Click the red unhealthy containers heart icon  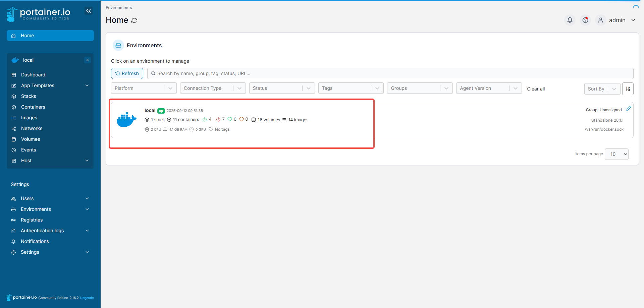(x=241, y=119)
